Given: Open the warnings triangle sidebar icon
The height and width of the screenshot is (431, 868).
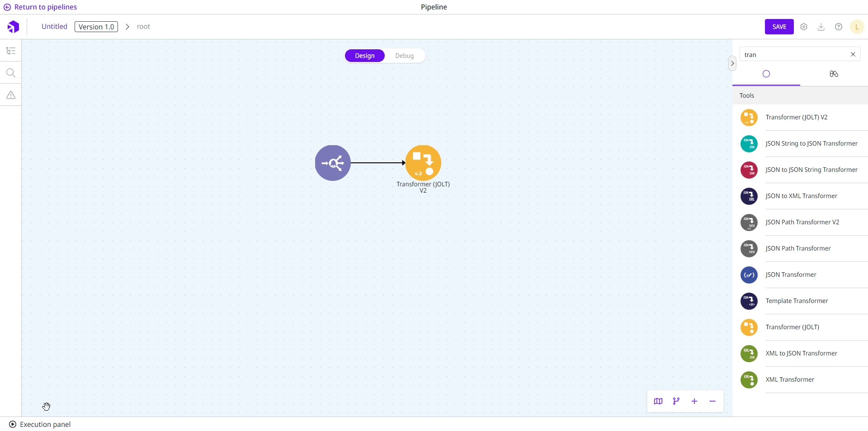Looking at the screenshot, I should coord(11,95).
